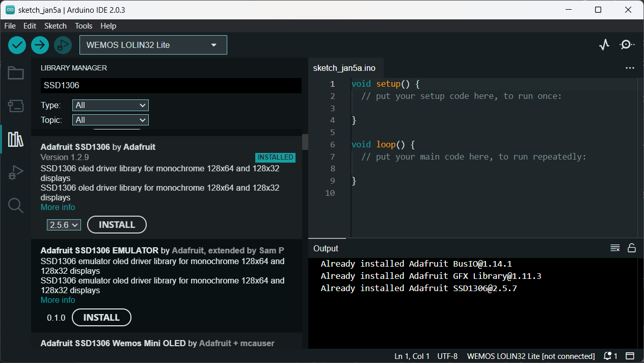Click line number 10 in the editor gutter
The width and height of the screenshot is (644, 363).
click(330, 193)
